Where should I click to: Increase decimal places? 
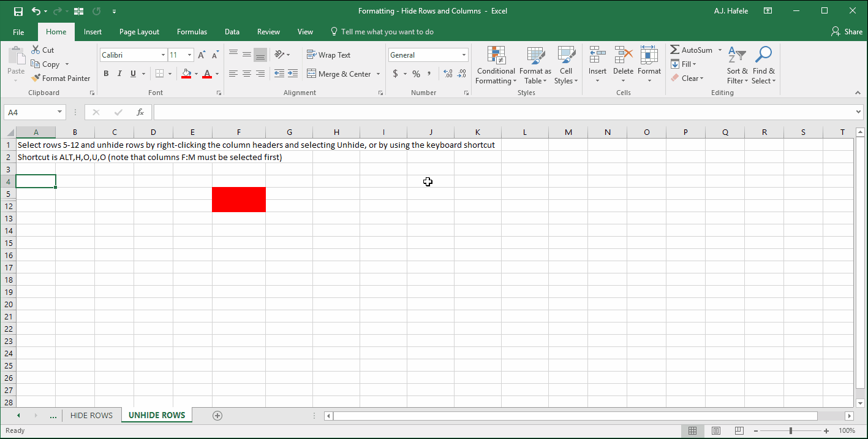(448, 74)
